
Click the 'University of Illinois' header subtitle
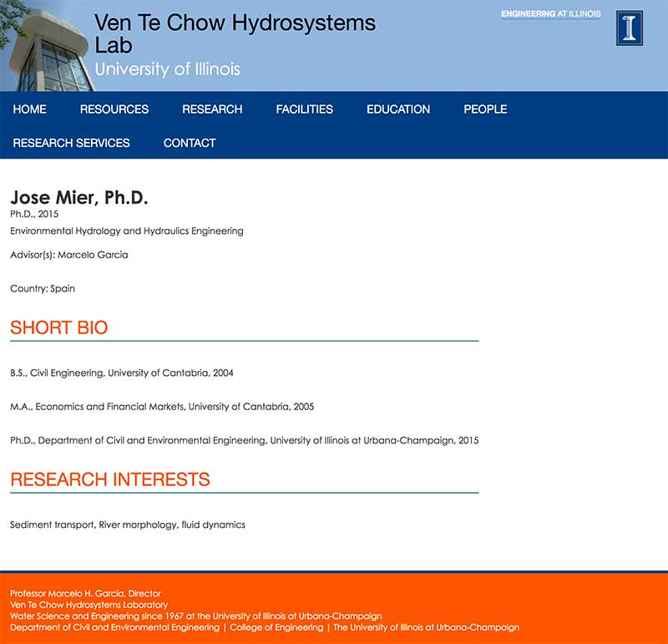click(168, 69)
